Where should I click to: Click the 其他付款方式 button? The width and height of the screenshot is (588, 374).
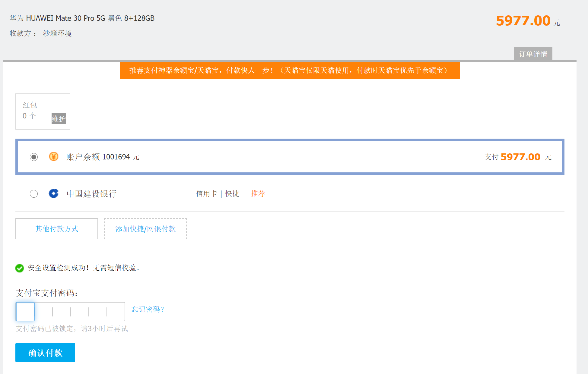(x=57, y=229)
